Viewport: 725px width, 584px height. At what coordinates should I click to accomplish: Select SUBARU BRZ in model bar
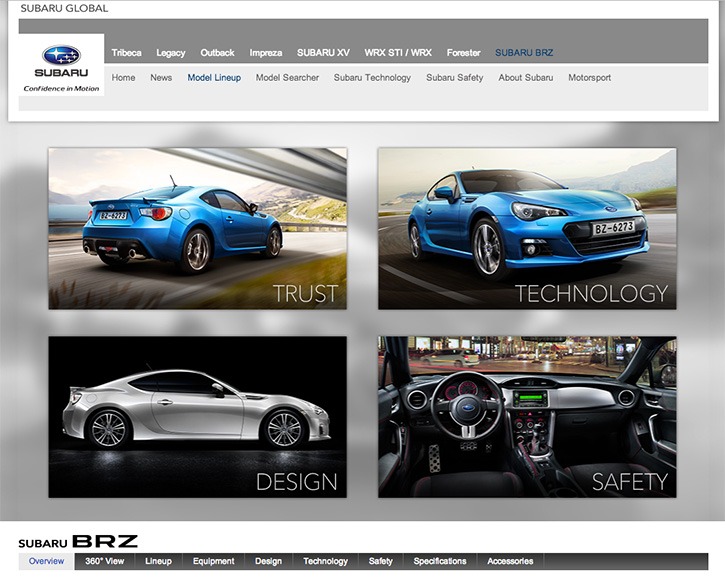tap(524, 53)
